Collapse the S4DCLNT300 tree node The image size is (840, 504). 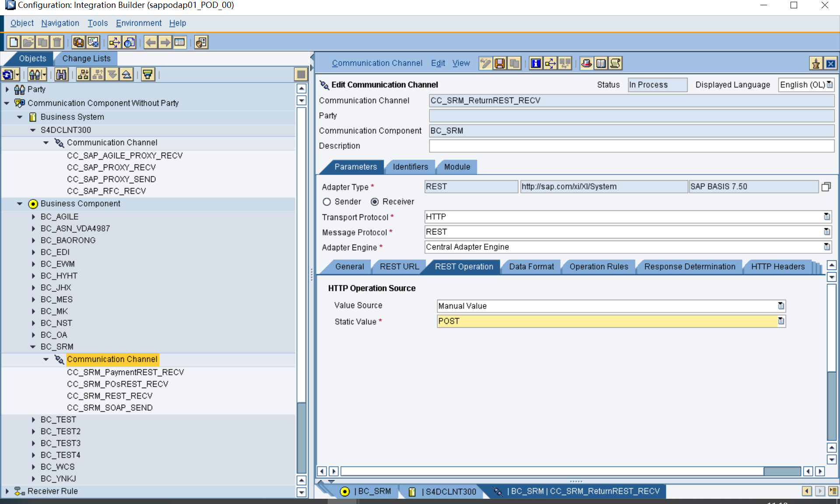coord(33,130)
